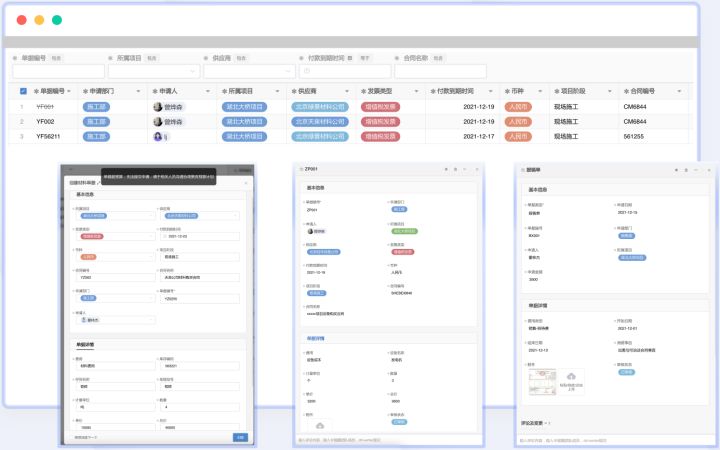The height and width of the screenshot is (450, 720).
Task: Click the blue submit button in create form
Action: point(240,437)
